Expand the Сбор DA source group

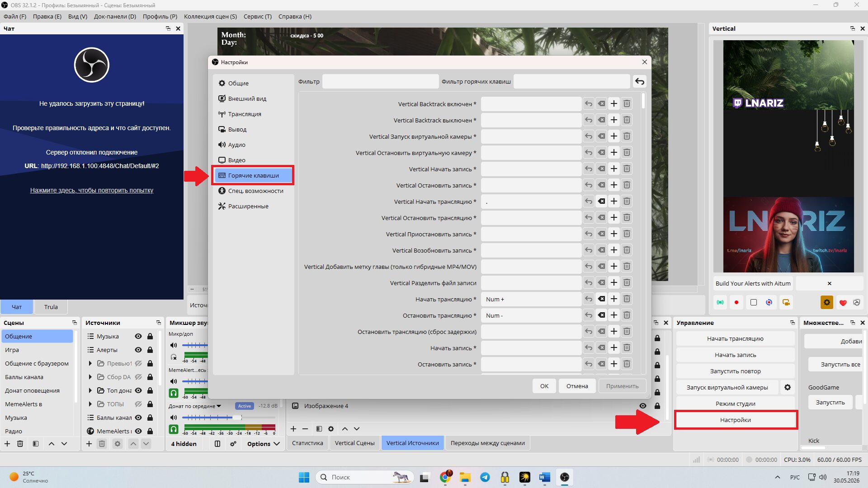90,377
